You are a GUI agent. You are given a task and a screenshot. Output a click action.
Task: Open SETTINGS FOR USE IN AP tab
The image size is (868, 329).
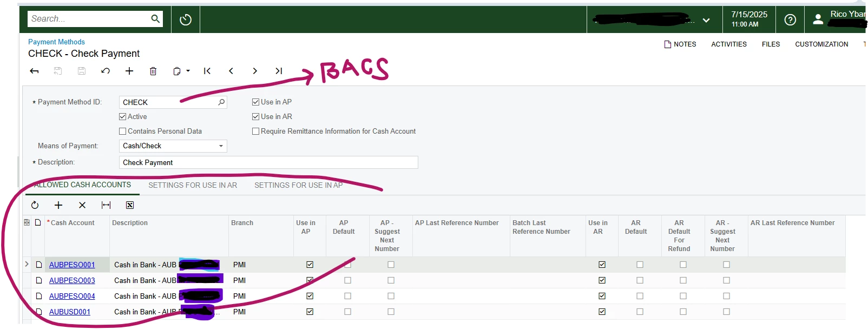[x=298, y=185]
